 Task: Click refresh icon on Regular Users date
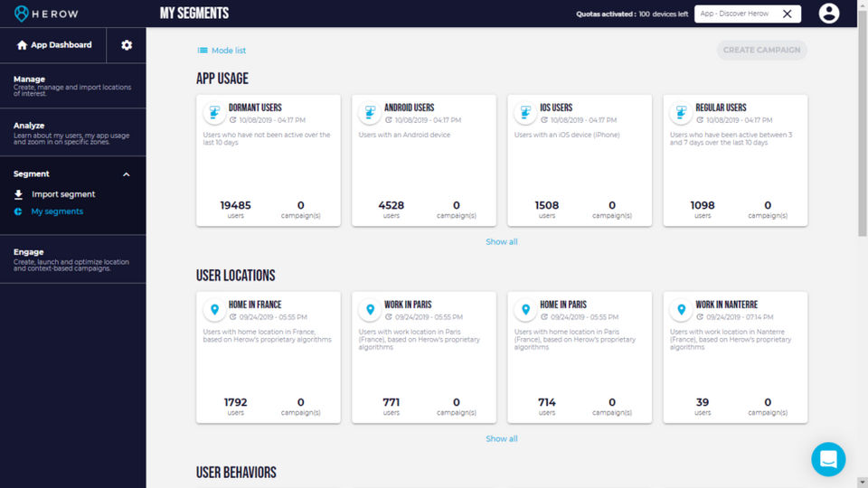coord(699,120)
